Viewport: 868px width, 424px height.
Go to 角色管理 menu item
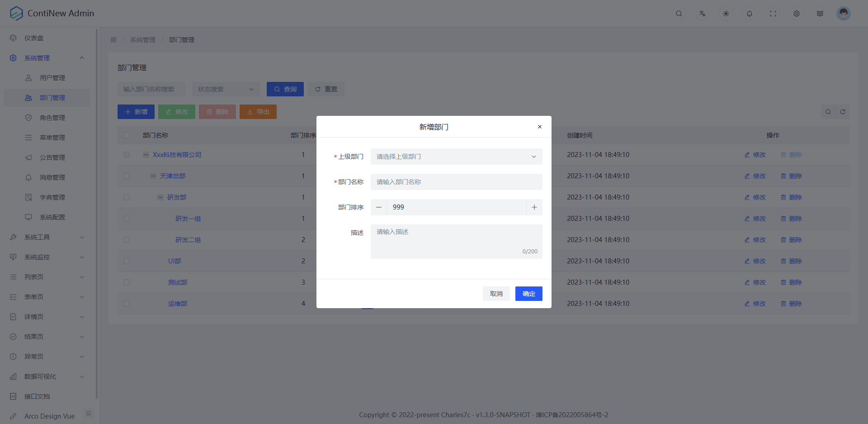click(52, 118)
